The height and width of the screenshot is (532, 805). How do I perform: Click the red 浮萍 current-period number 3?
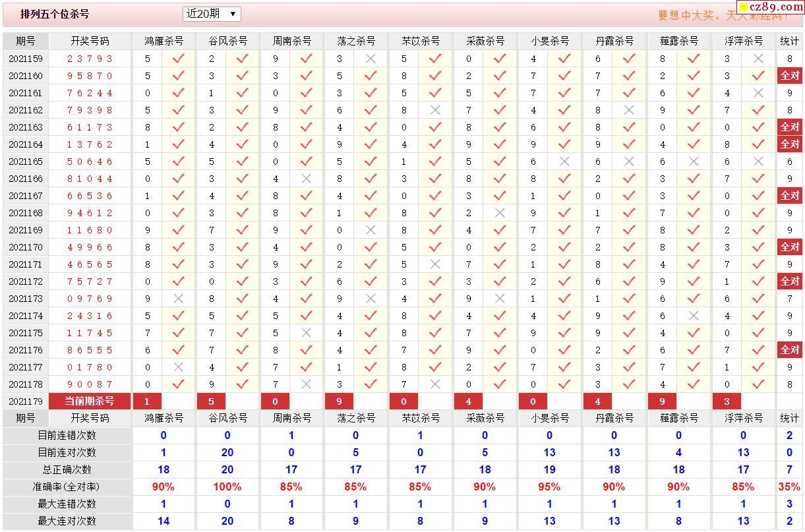(x=727, y=401)
